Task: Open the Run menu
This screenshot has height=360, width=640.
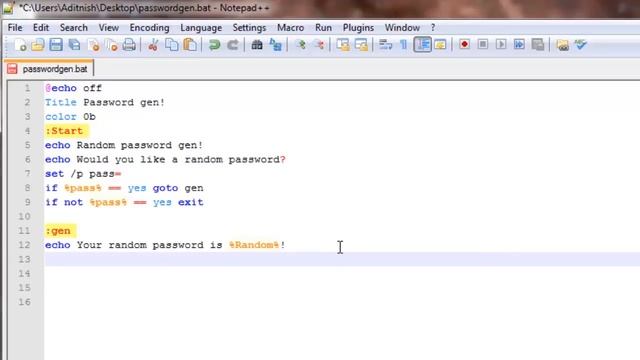Action: (323, 28)
